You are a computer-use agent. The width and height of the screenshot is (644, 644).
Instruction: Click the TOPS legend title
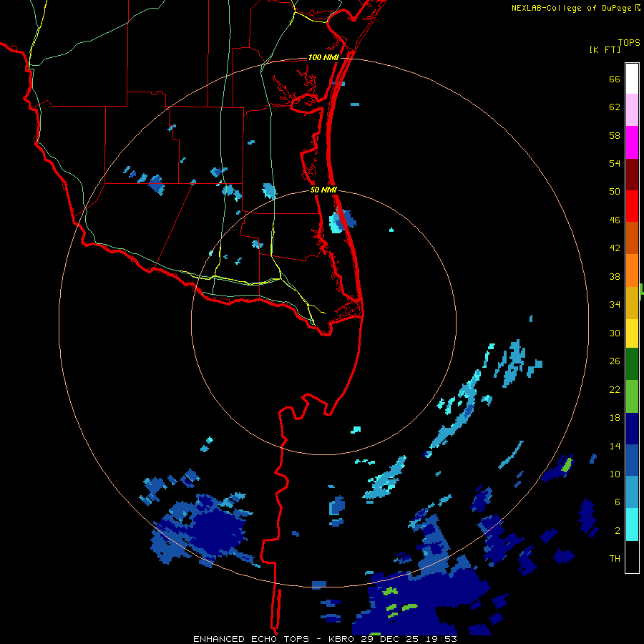click(x=629, y=42)
